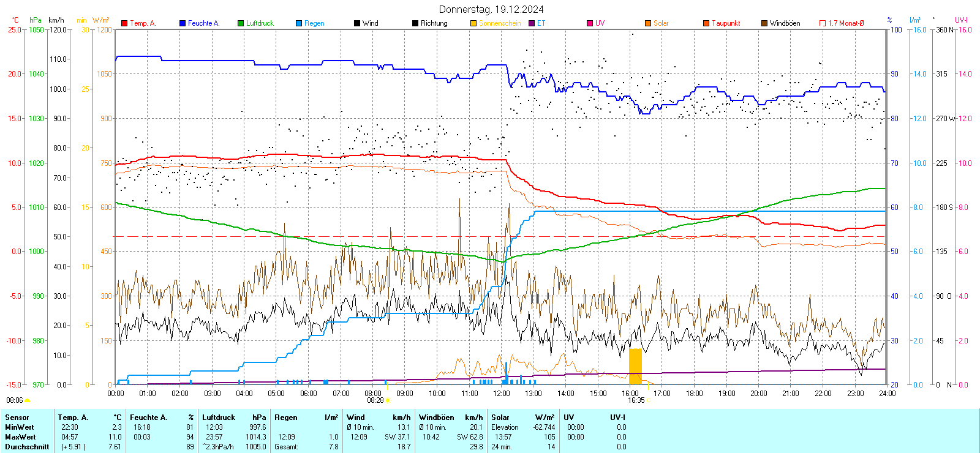This screenshot has height=453, width=980.
Task: Click the blue Feuchte A. legend square
Action: click(x=183, y=23)
